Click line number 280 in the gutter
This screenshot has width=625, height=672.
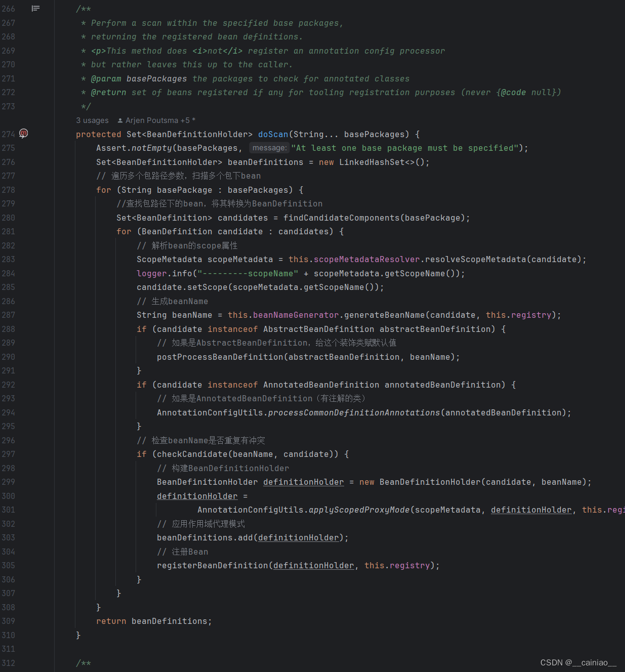coord(9,218)
